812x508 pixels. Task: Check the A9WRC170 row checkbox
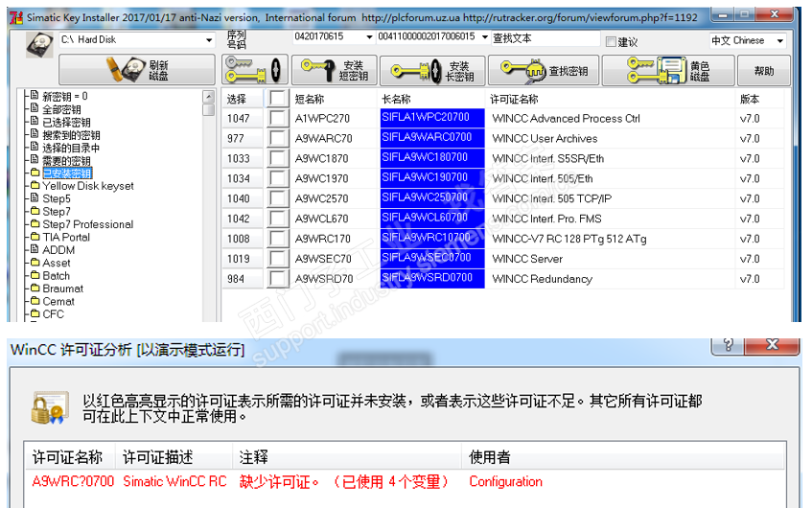[278, 239]
